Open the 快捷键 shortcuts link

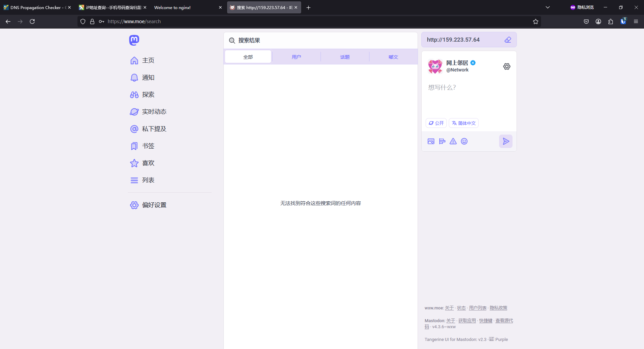click(x=485, y=320)
